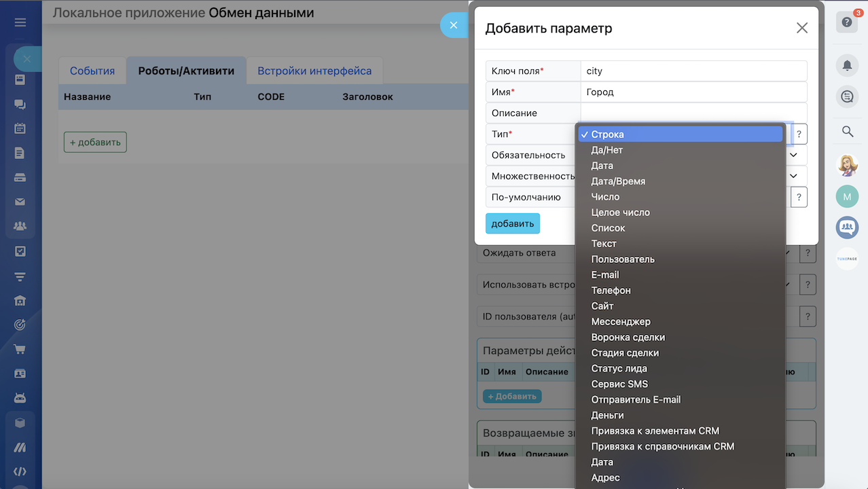Click the blue добавить button in dialog
868x489 pixels.
[x=512, y=223]
